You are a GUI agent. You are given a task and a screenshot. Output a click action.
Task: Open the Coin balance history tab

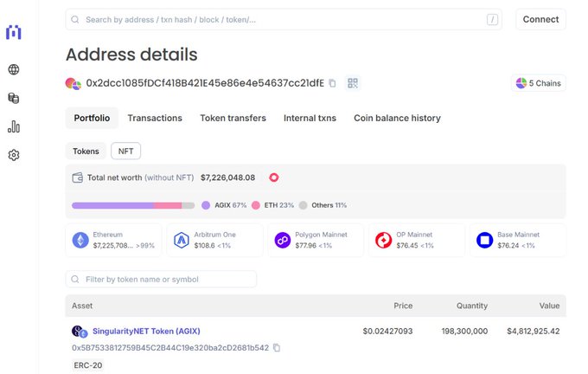(x=397, y=118)
